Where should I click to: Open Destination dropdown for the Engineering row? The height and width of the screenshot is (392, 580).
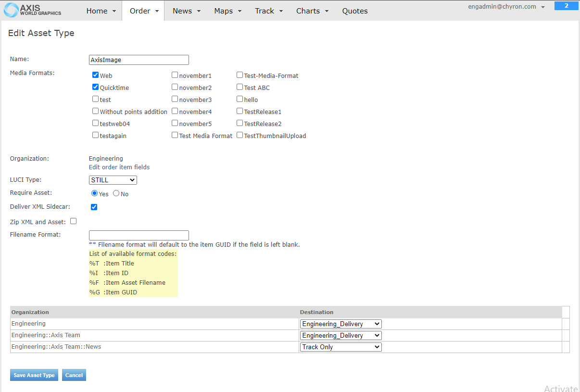340,324
